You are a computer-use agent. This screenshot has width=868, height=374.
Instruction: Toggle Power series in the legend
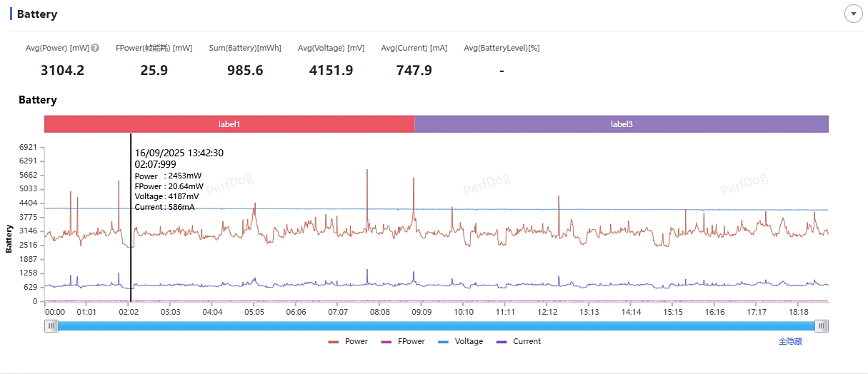tap(348, 342)
